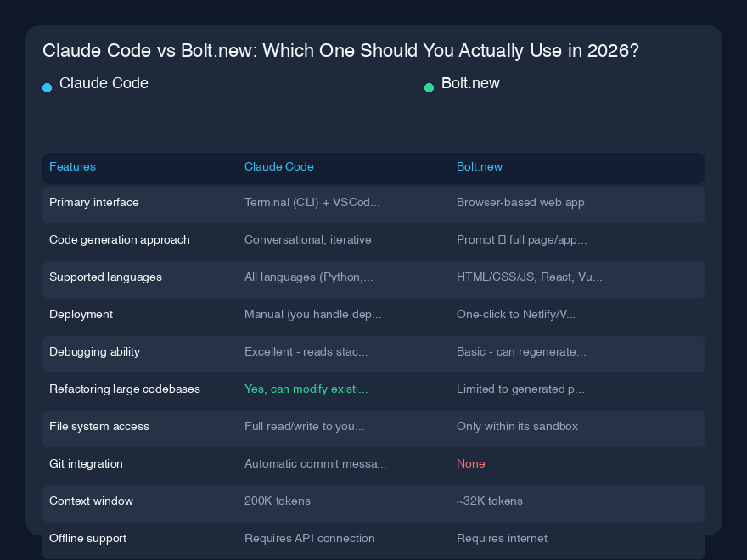Click the 'Manual (you handle dep...' cell
This screenshot has height=560, width=747.
pyautogui.click(x=313, y=314)
